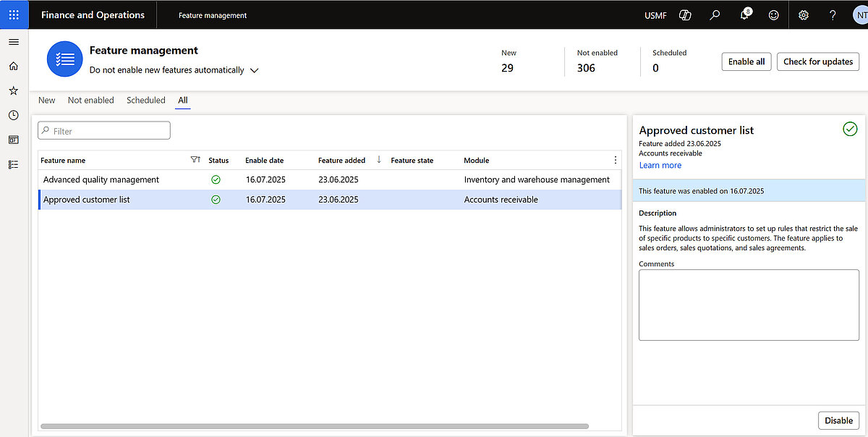Open the Learn more link
This screenshot has width=868, height=437.
(x=660, y=165)
